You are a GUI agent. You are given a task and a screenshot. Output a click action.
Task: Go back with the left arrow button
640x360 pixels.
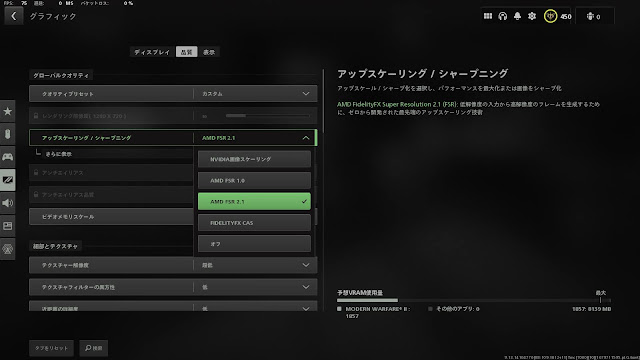tap(13, 16)
